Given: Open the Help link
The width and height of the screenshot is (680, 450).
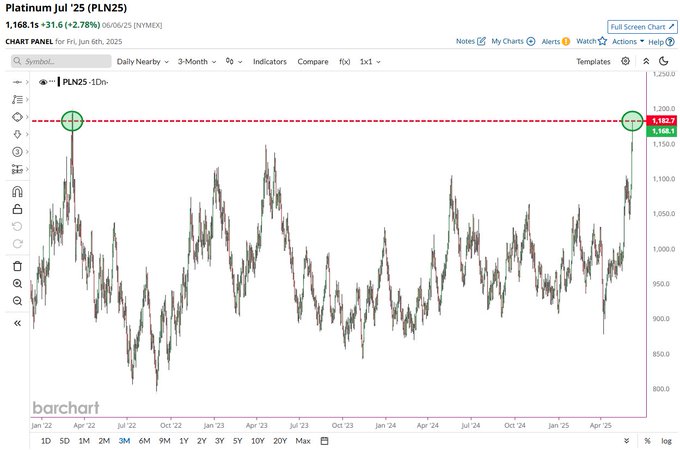Looking at the screenshot, I should pos(661,42).
